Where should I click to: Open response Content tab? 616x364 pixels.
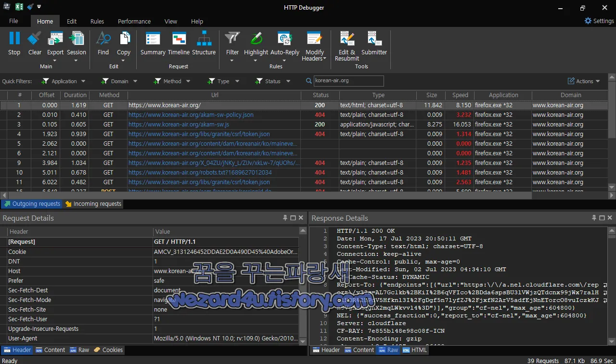(x=359, y=350)
